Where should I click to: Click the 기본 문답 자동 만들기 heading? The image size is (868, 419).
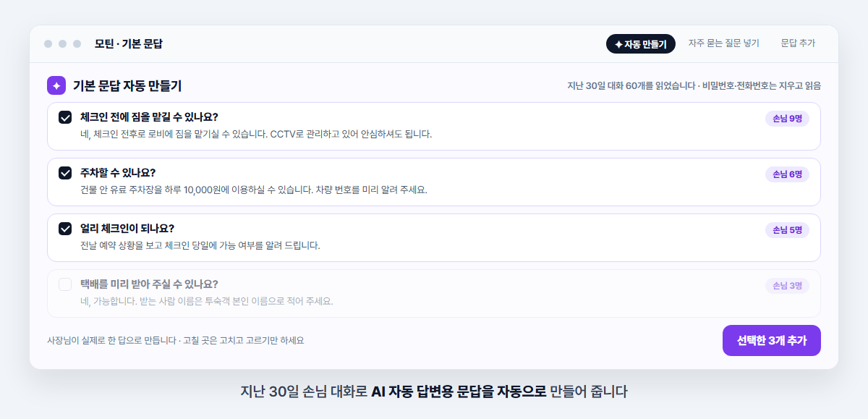pos(127,86)
